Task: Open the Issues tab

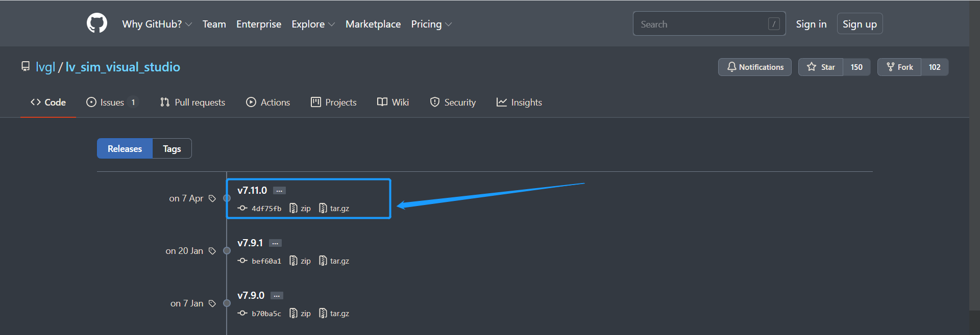Action: [x=112, y=102]
